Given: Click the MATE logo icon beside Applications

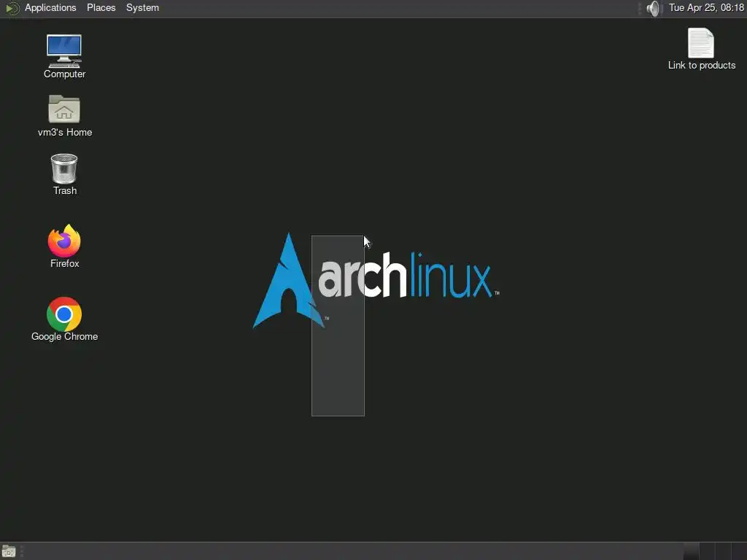Looking at the screenshot, I should (12, 8).
